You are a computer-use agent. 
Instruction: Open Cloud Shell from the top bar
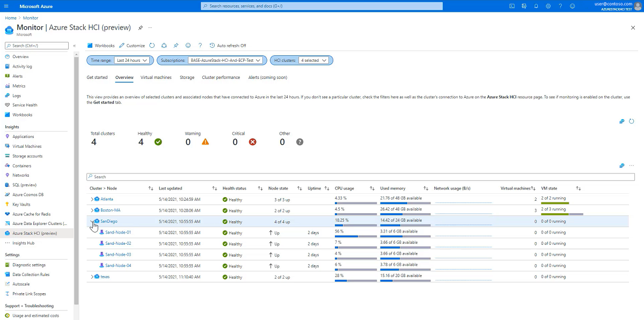[x=512, y=6]
